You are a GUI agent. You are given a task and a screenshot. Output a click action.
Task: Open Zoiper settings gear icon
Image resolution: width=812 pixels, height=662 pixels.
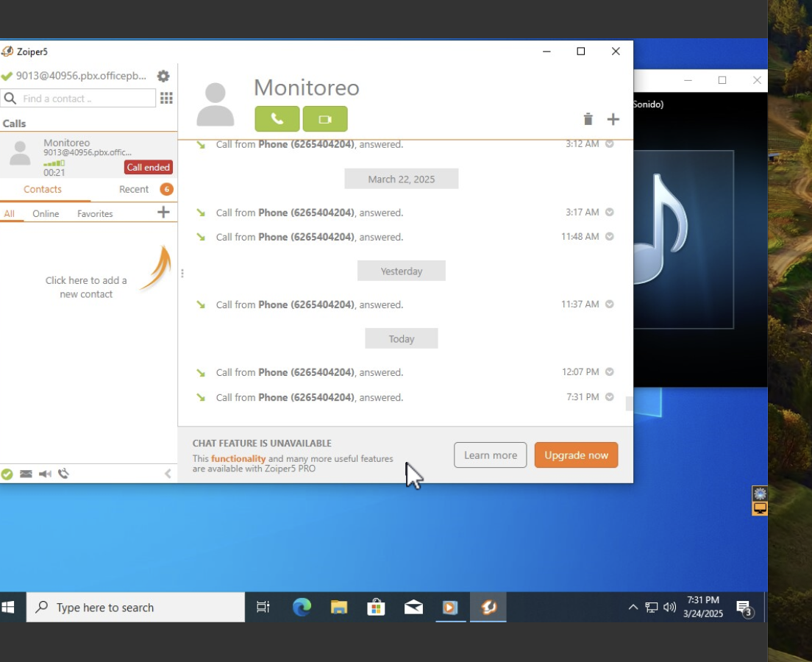coord(163,76)
